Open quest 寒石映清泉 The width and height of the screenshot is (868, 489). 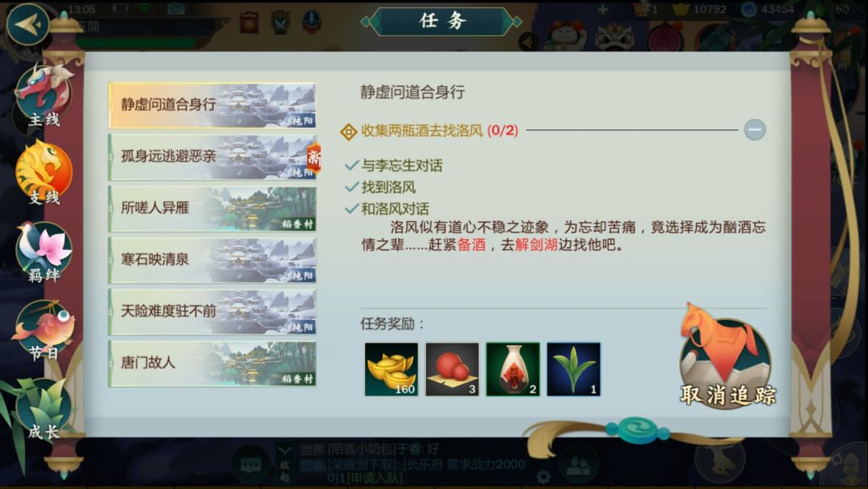212,261
